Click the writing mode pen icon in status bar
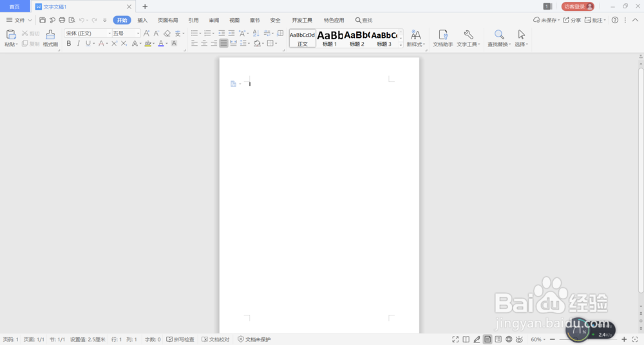This screenshot has width=644, height=345. coord(477,339)
